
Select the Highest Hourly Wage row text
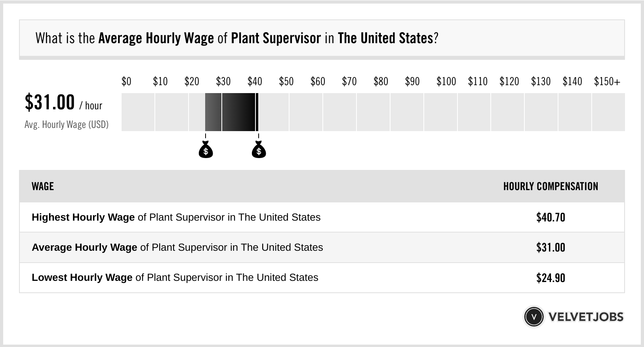176,217
